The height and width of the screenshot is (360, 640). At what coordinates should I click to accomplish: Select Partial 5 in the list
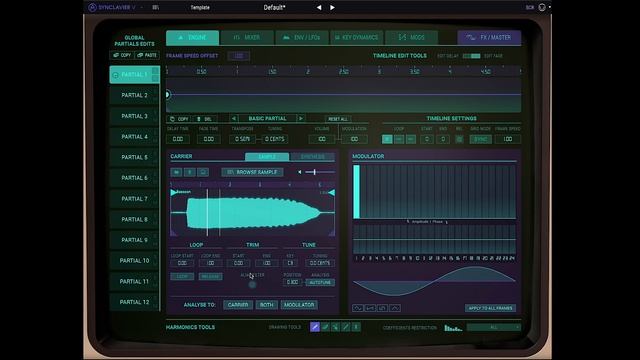[x=134, y=157]
